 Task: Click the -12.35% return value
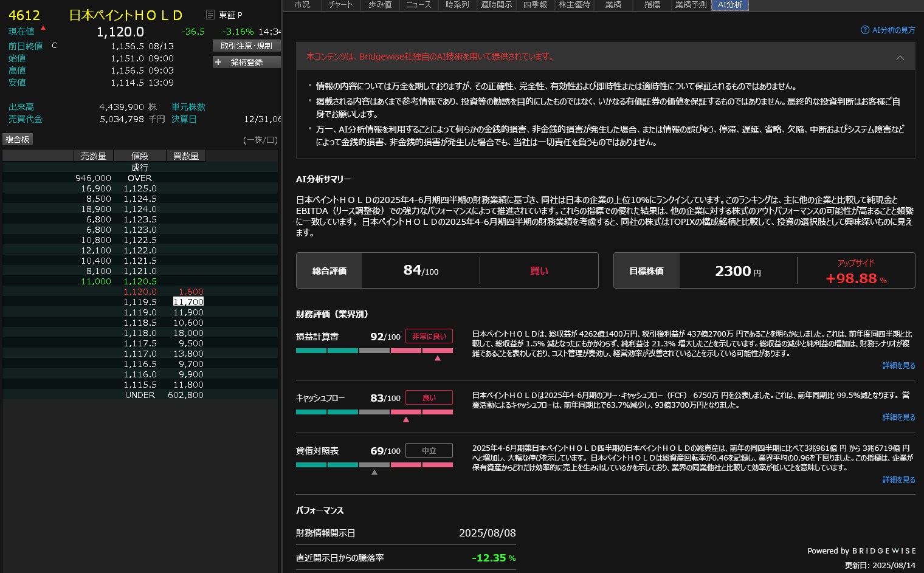pyautogui.click(x=494, y=558)
